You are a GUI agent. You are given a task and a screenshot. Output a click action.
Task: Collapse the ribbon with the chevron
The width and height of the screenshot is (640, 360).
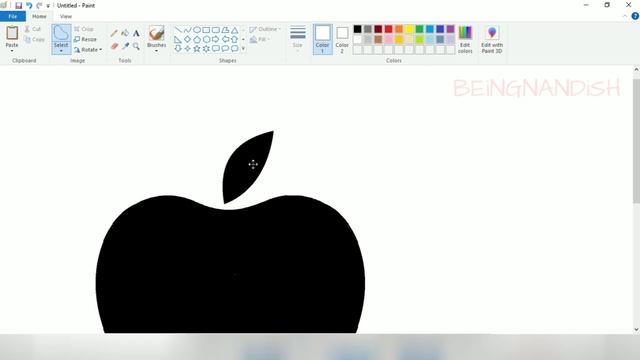point(625,16)
